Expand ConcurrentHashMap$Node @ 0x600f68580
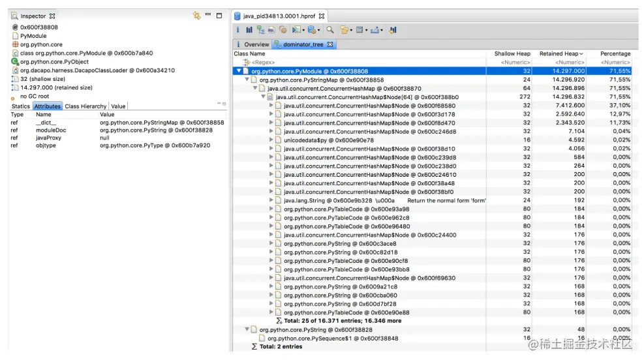Image resolution: width=644 pixels, height=362 pixels. click(x=271, y=106)
